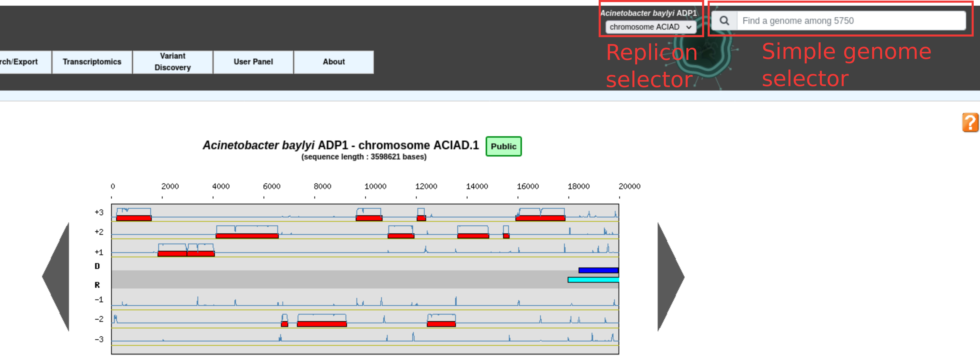This screenshot has width=980, height=361.
Task: Select the first red gene in frame +3
Action: (x=134, y=218)
